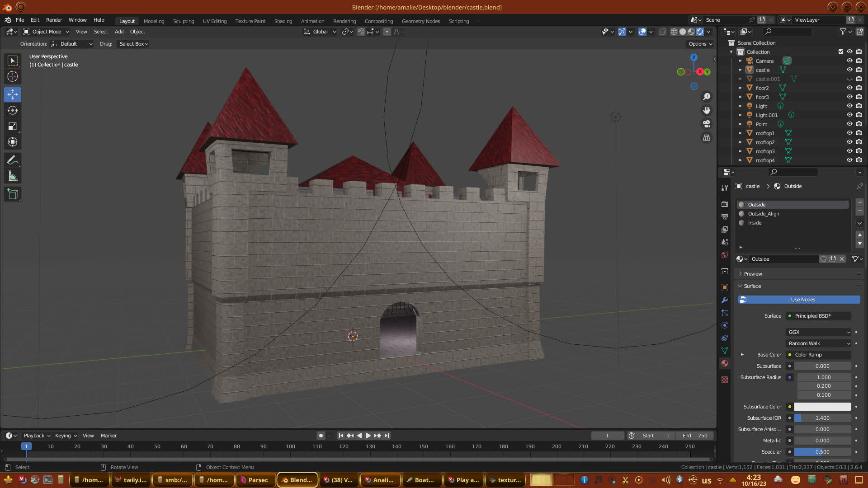Expand the Preview panel
This screenshot has width=868, height=488.
[753, 274]
